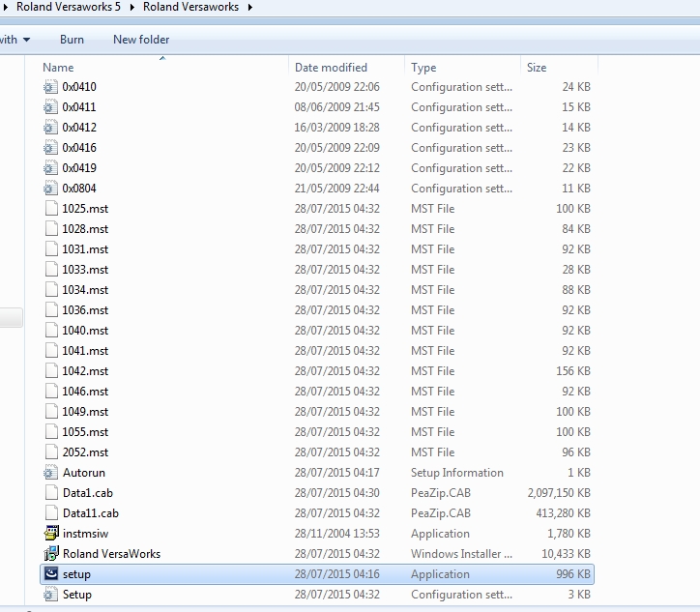Select the 0x0410 configuration file icon
The width and height of the screenshot is (700, 612).
(x=51, y=87)
